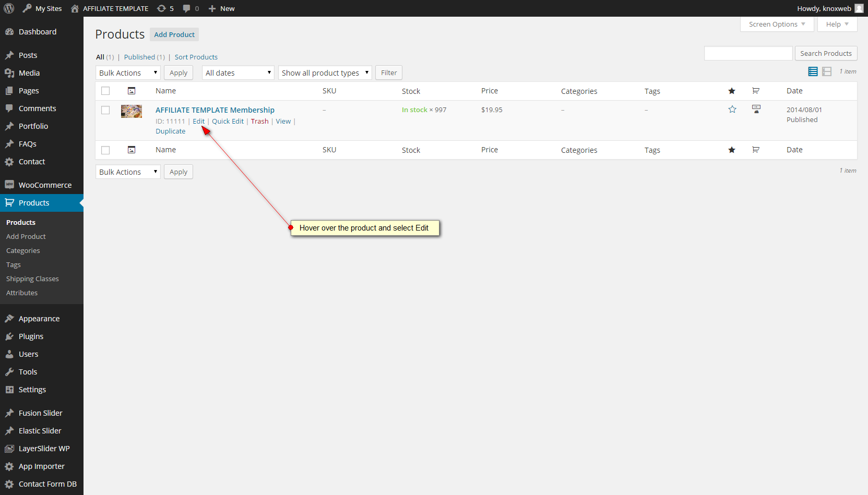Image resolution: width=868 pixels, height=495 pixels.
Task: Open the top Bulk Actions dropdown
Action: [x=128, y=73]
